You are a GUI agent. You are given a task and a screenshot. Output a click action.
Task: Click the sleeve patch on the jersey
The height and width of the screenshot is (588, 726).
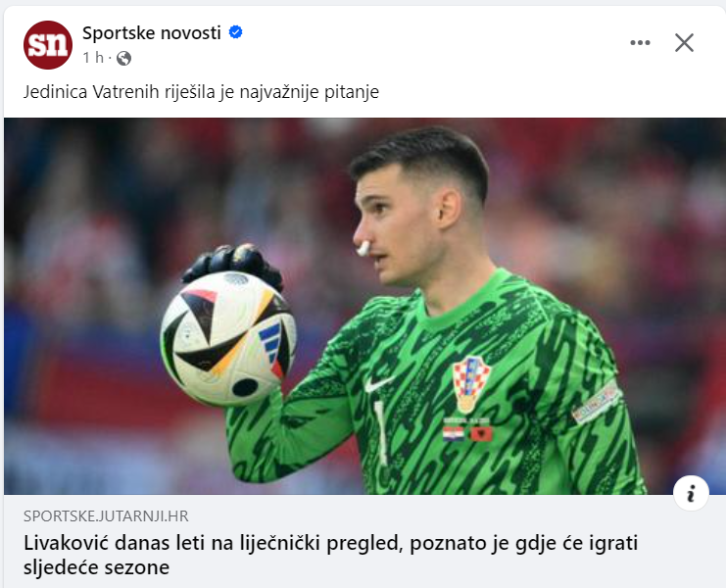click(x=596, y=403)
